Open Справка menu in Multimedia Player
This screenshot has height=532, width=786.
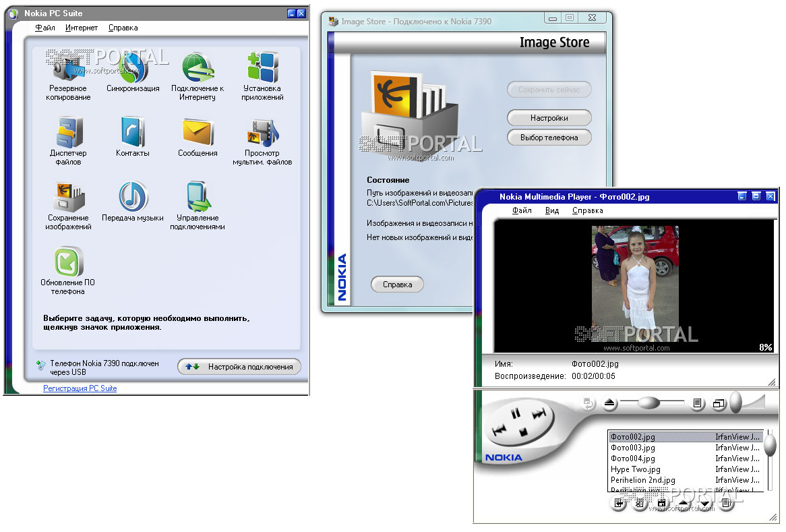[588, 210]
